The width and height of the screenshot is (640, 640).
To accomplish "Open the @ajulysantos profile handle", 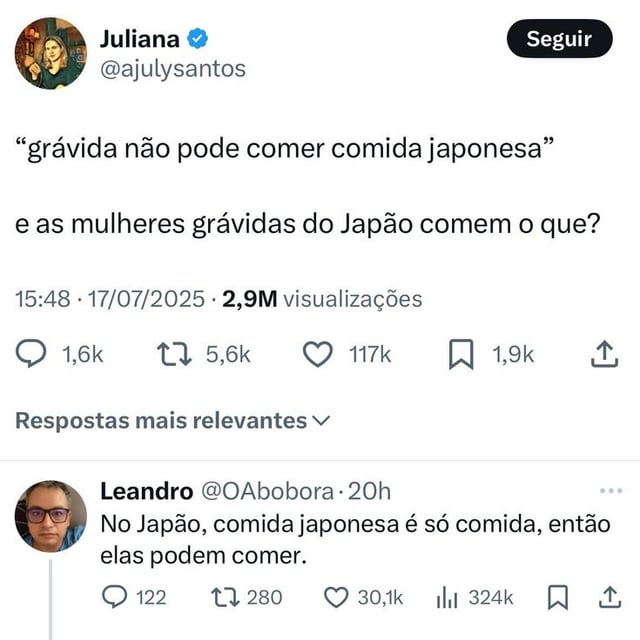I will point(173,69).
